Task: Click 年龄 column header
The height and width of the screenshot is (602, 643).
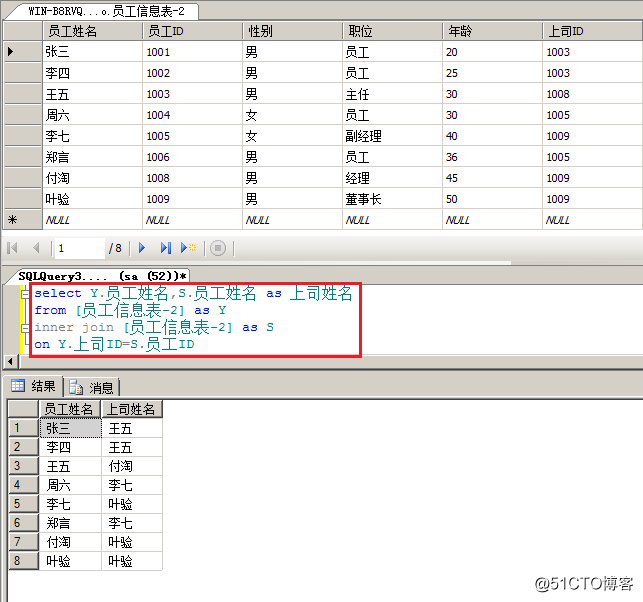Action: 493,31
